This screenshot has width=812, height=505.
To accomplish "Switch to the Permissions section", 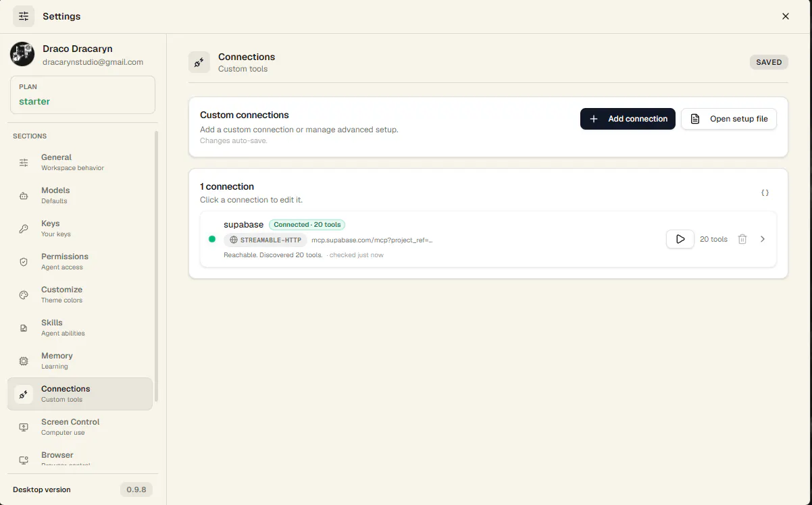I will (x=80, y=261).
